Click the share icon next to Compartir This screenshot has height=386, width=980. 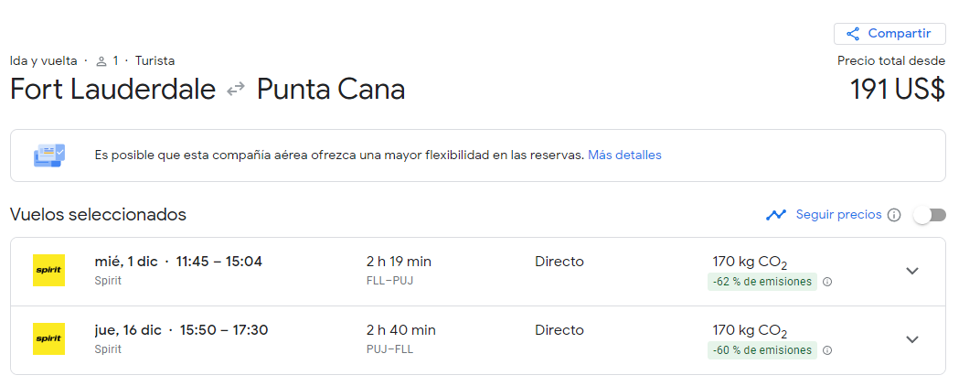click(x=853, y=34)
